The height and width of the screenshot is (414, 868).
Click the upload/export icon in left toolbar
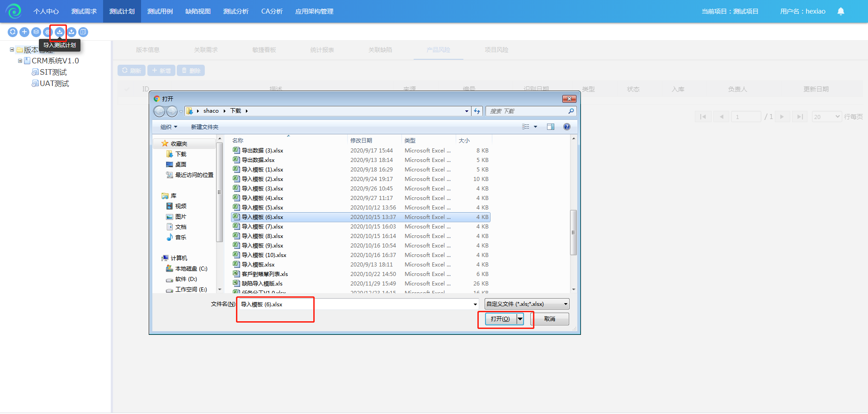coord(71,32)
